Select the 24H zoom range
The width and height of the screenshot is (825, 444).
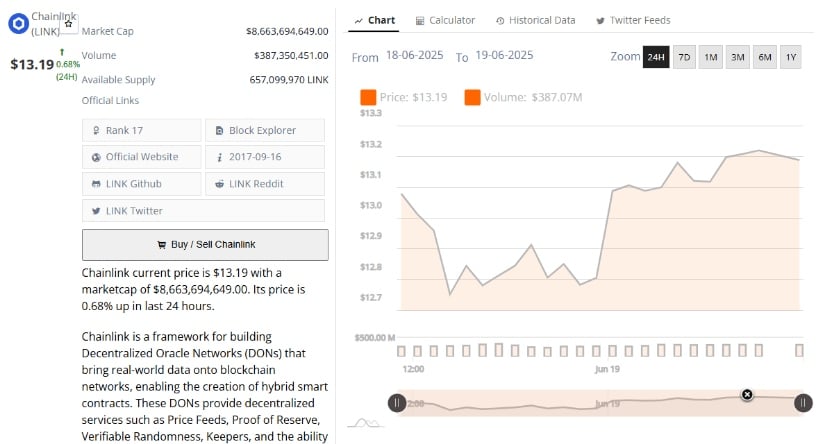click(656, 57)
